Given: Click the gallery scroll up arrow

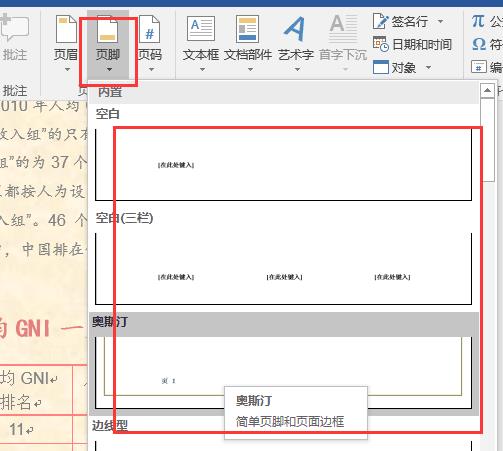Looking at the screenshot, I should point(487,90).
